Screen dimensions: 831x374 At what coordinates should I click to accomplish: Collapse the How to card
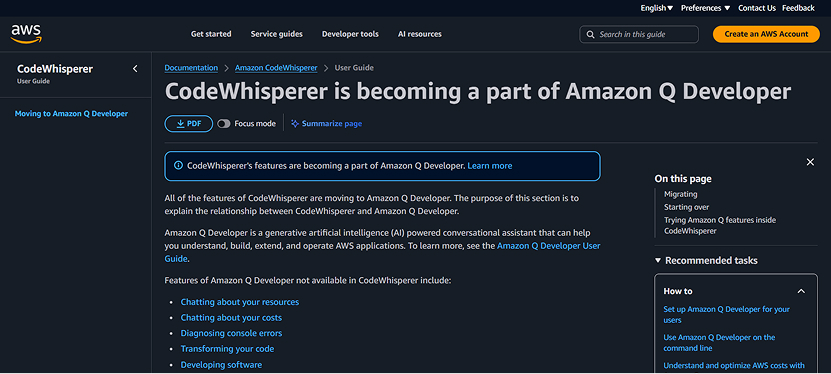click(x=801, y=291)
